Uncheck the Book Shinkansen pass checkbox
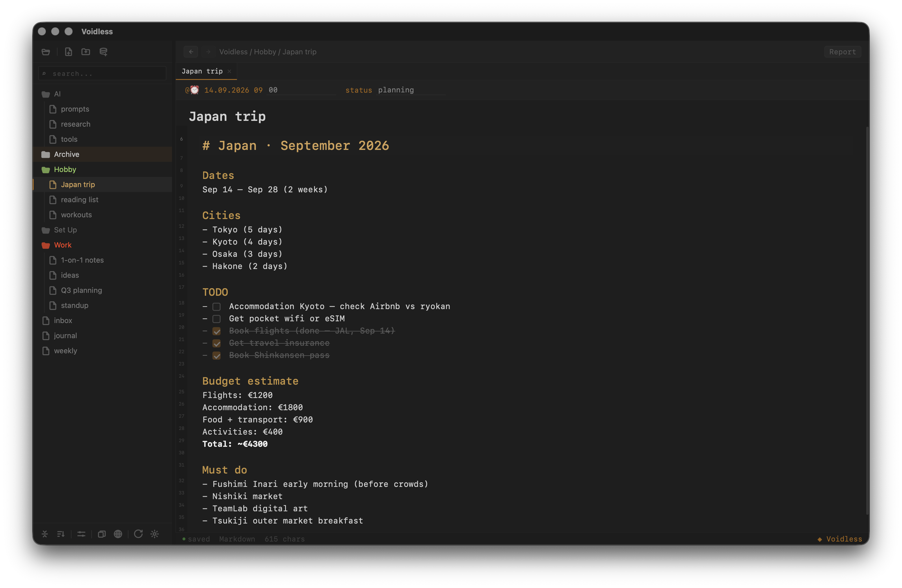902x588 pixels. 216,355
